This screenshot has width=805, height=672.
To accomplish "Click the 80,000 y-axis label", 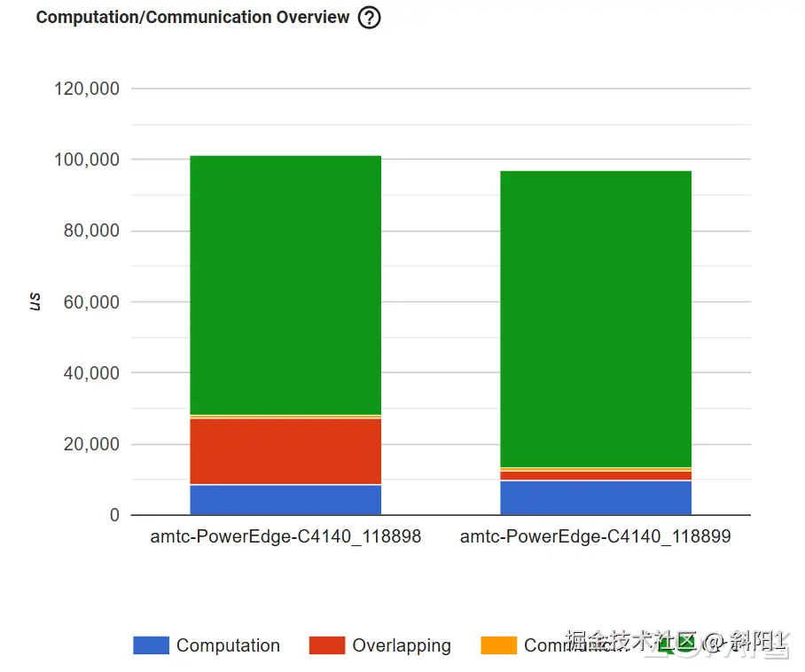I will (91, 231).
